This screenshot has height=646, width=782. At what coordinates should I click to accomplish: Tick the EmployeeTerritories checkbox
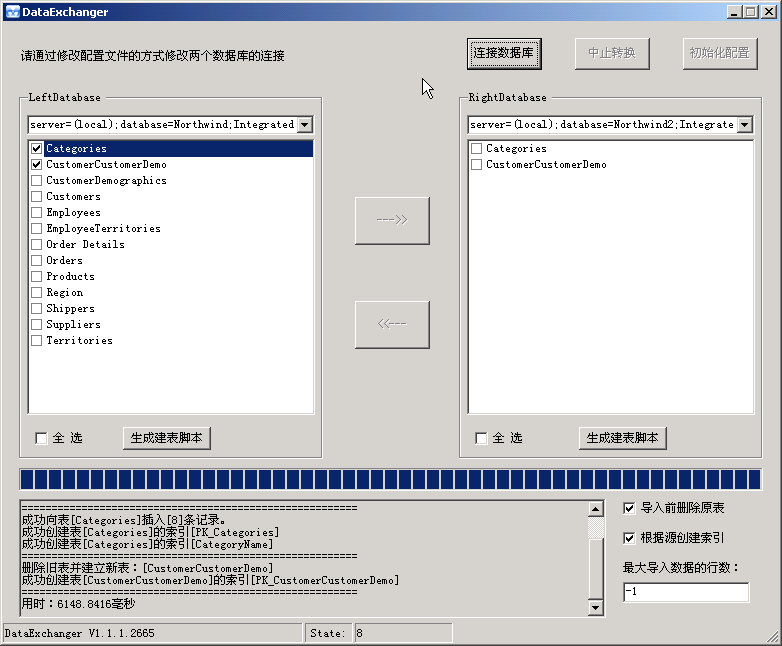[x=36, y=228]
